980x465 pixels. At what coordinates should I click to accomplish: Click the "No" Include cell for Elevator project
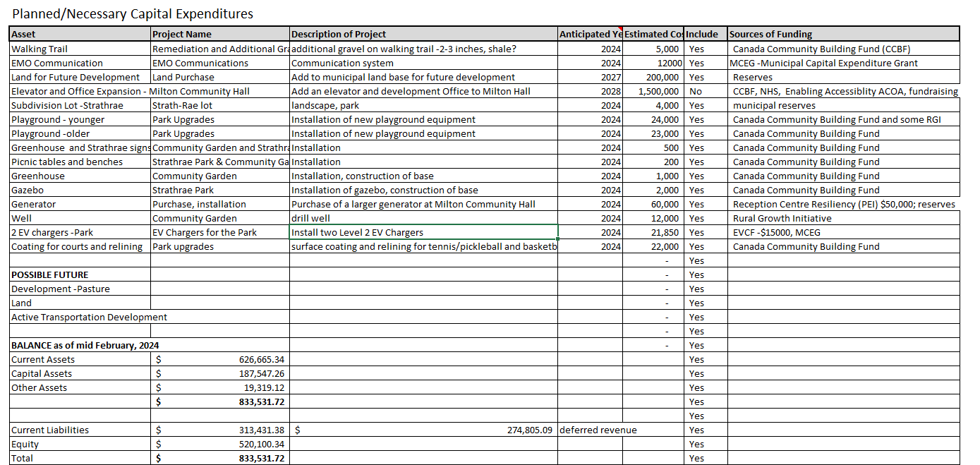pos(705,91)
